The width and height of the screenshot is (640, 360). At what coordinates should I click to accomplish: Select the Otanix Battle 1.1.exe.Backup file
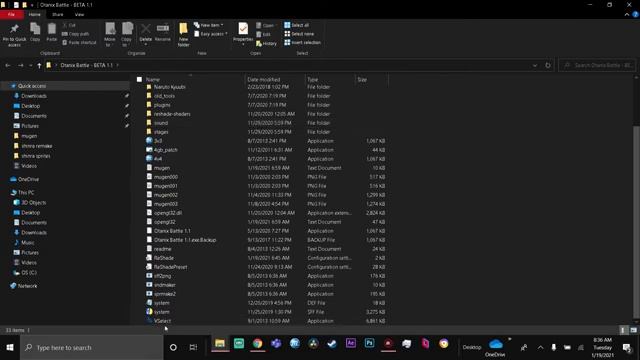184,240
